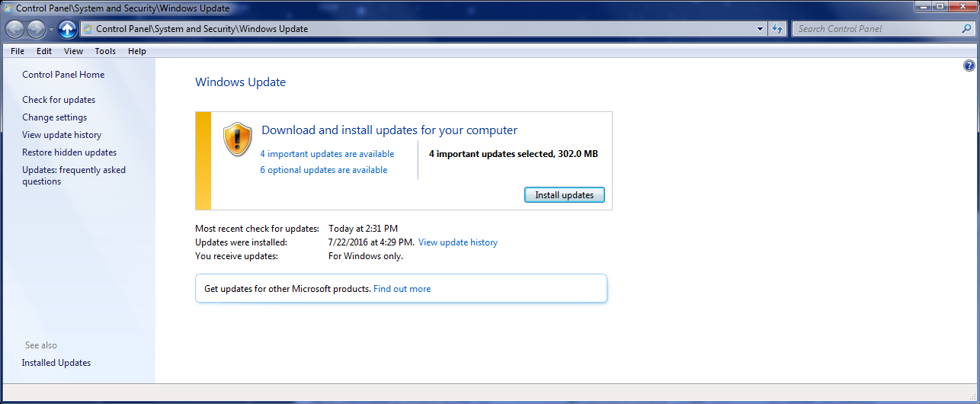The width and height of the screenshot is (980, 404).
Task: Click the Up folder arrow button
Action: (x=68, y=29)
